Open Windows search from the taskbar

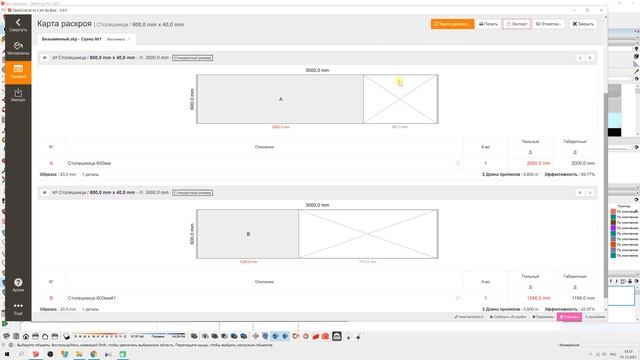21,354
